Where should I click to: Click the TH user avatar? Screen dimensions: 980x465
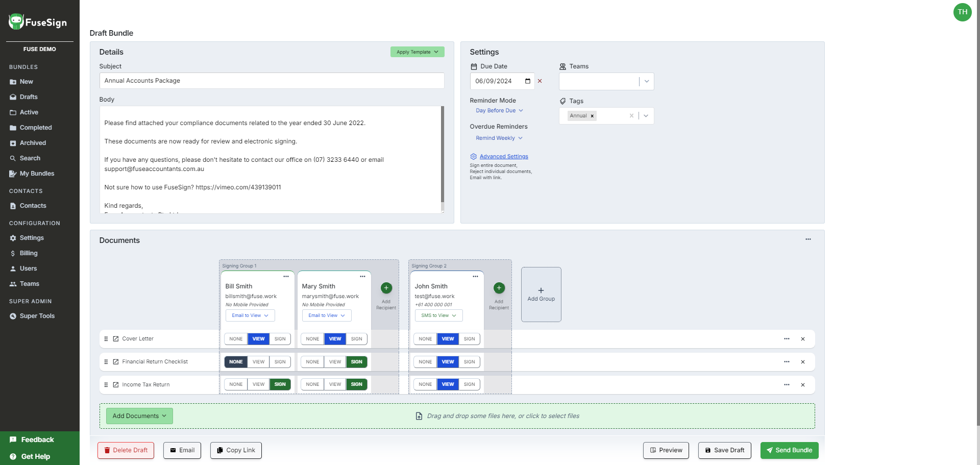tap(962, 12)
